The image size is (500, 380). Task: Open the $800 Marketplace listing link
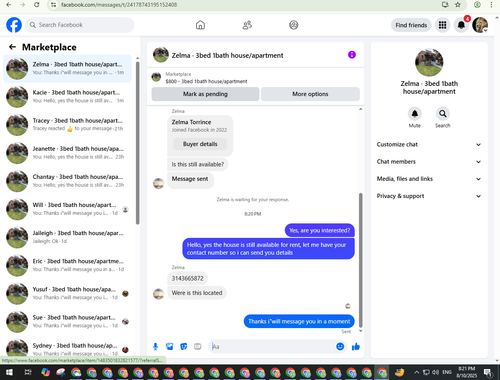click(206, 81)
